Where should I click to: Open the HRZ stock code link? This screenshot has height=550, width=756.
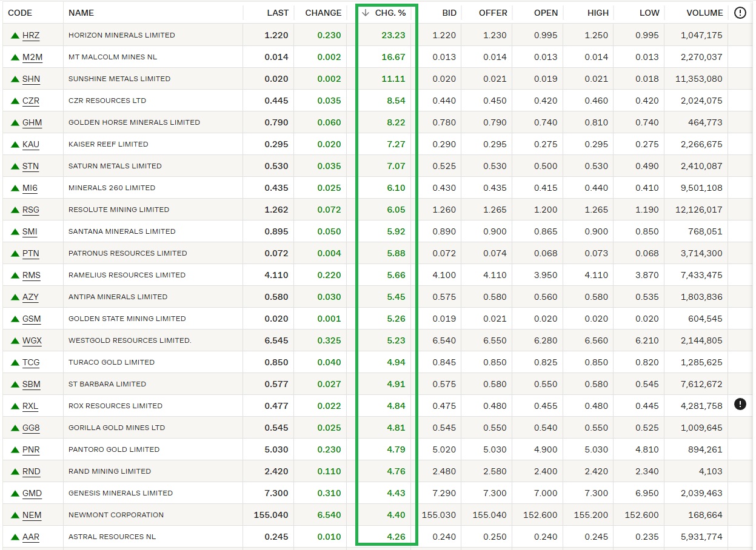[x=31, y=36]
